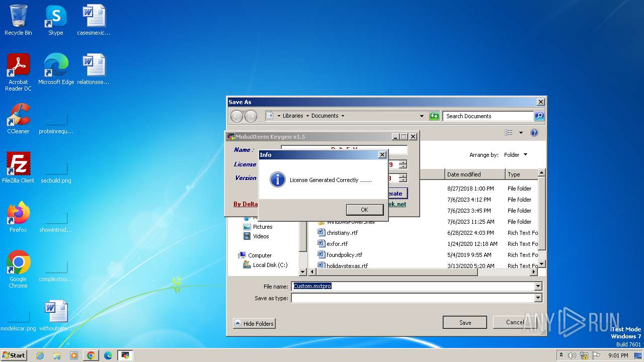Open the Start menu
The image size is (644, 362).
pos(14,355)
